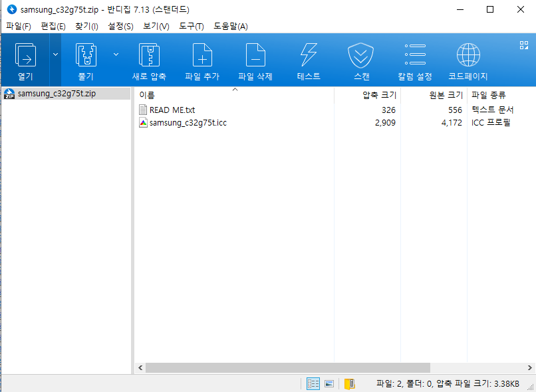Click the 열기 (Open) toolbar icon
Image resolution: width=536 pixels, height=392 pixels.
[25, 54]
